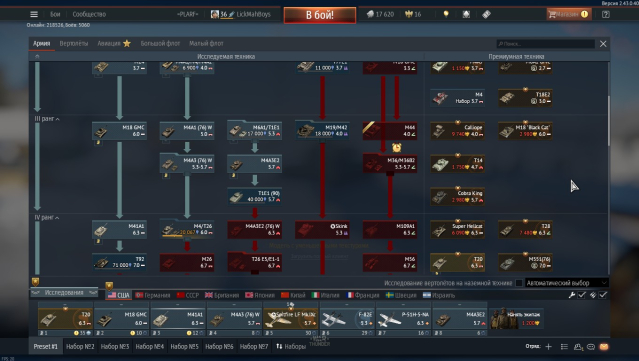Click the research tree vertical scrollbar
This screenshot has height=361, width=639.
[609, 121]
